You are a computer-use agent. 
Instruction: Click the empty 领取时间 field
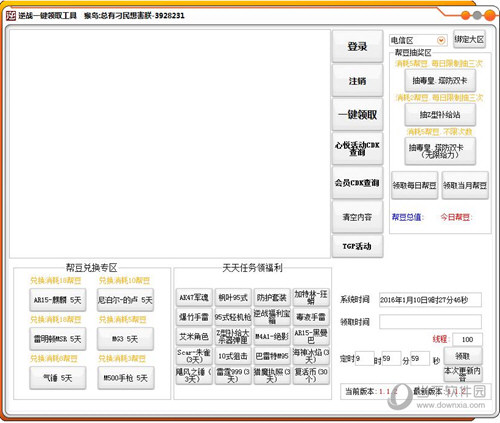click(x=430, y=322)
